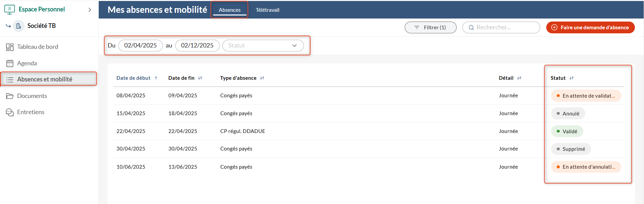The height and width of the screenshot is (204, 644).
Task: Sort by the Date de fin arrows
Action: point(200,78)
